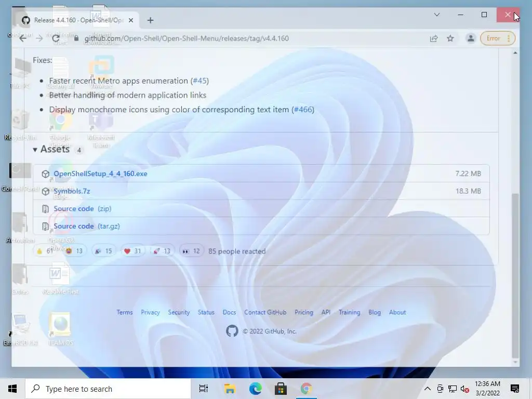Click file icon beside Source code tar.gz
Image resolution: width=532 pixels, height=399 pixels.
pyautogui.click(x=46, y=227)
